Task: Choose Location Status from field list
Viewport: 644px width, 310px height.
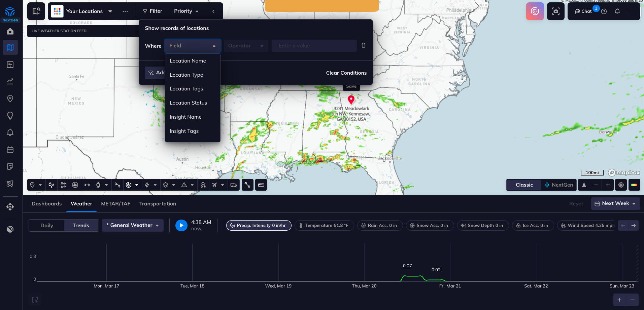Action: point(188,103)
